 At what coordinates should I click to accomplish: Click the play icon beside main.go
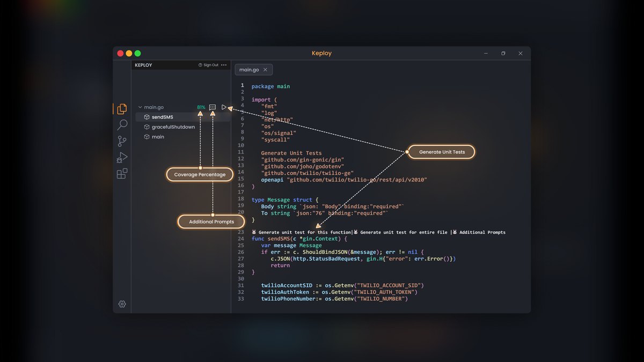click(224, 107)
